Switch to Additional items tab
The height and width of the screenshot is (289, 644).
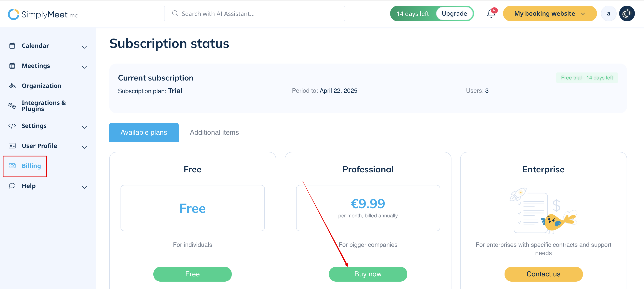[214, 132]
